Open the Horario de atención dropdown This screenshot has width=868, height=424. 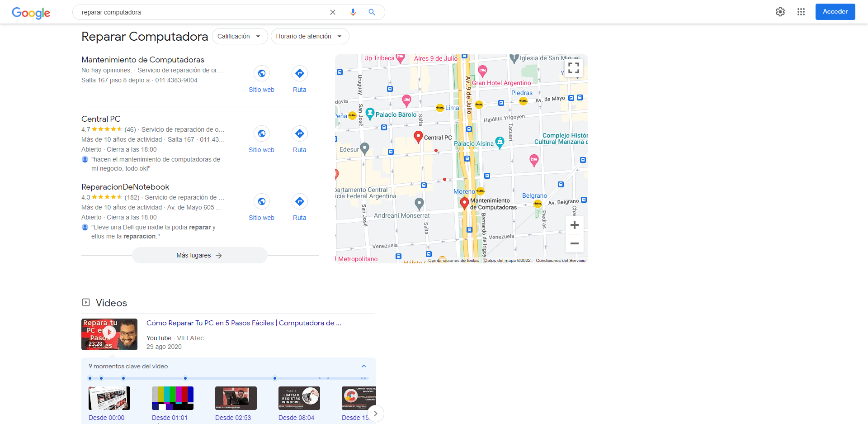(310, 36)
